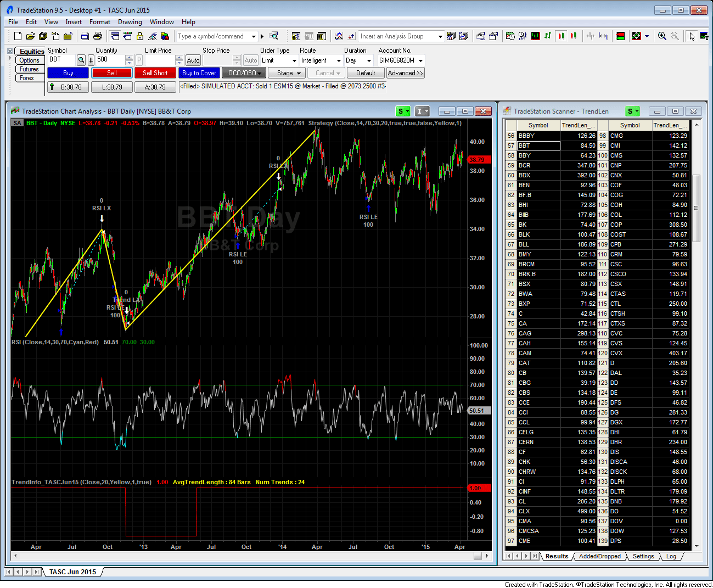This screenshot has height=588, width=713.
Task: Click the blue Buy button
Action: (68, 72)
